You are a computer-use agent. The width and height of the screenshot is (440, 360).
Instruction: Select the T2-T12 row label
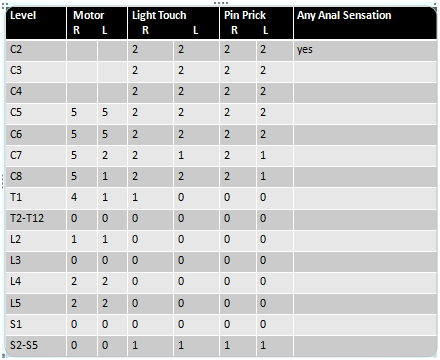coord(36,219)
